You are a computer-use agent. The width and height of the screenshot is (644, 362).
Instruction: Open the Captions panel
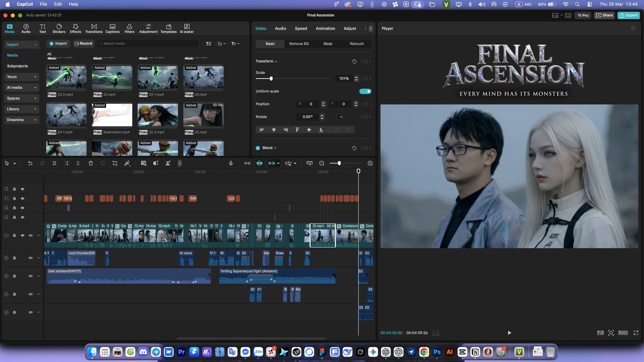pyautogui.click(x=113, y=29)
